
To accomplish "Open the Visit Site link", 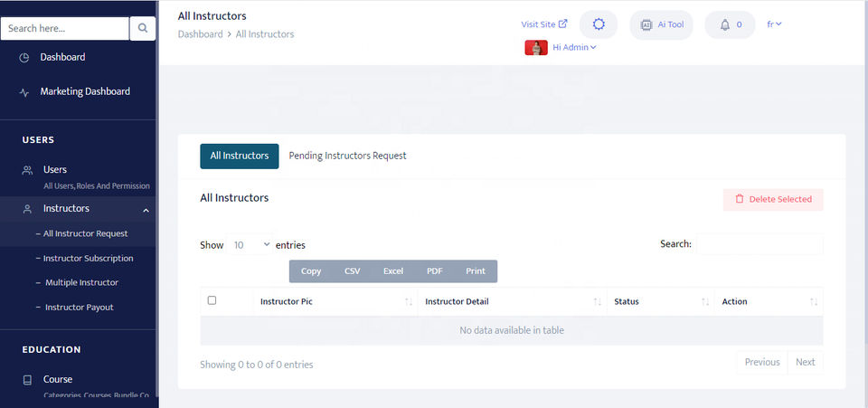I will 544,24.
